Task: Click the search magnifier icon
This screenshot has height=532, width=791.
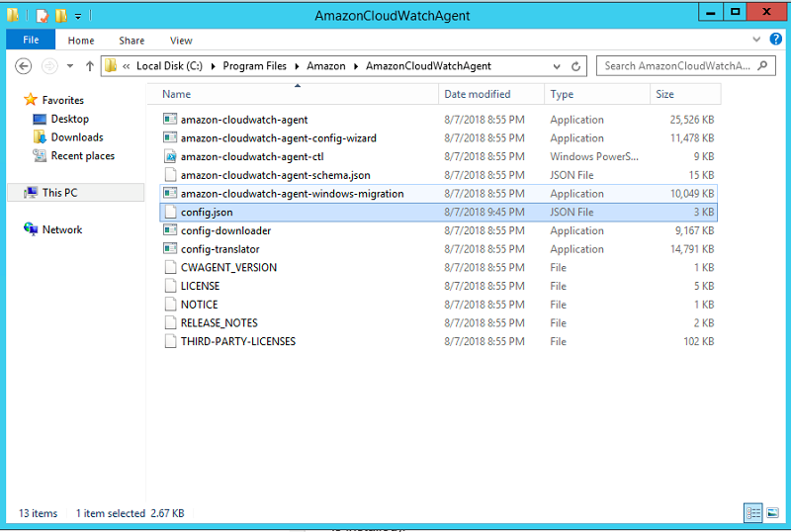Action: pyautogui.click(x=762, y=65)
